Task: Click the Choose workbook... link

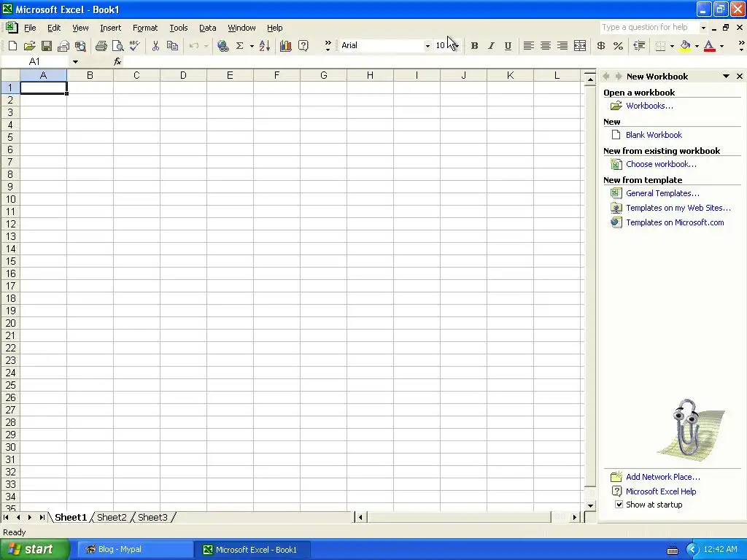Action: (661, 164)
